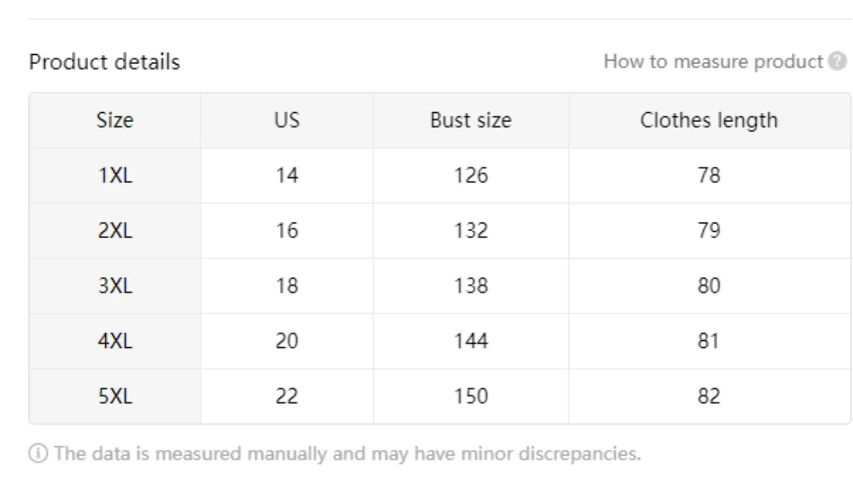The height and width of the screenshot is (504, 853).
Task: Click clothes length value 78
Action: (709, 175)
